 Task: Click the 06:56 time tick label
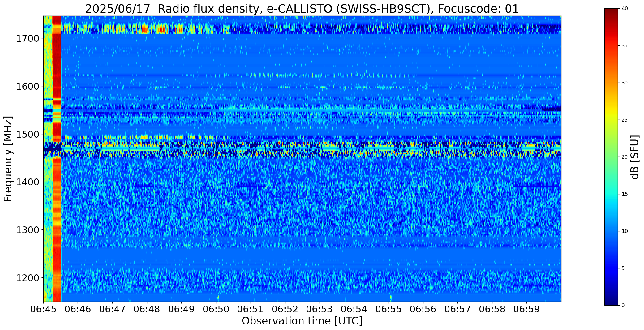pos(423,309)
